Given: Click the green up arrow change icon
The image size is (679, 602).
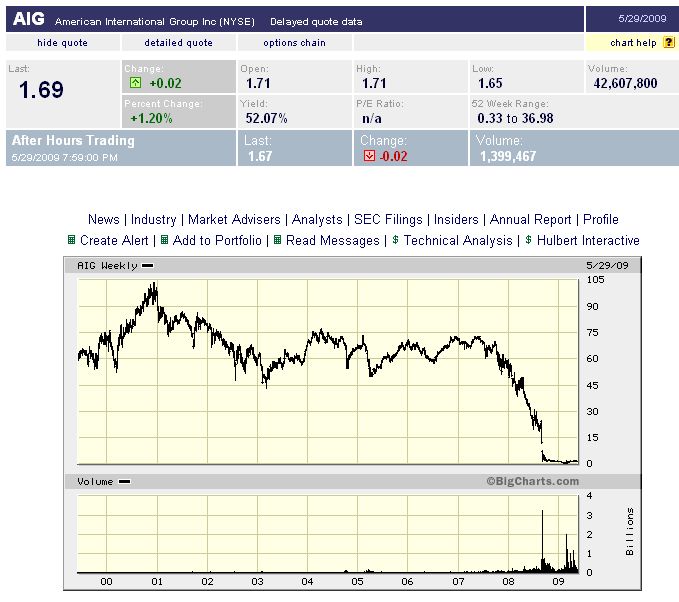Looking at the screenshot, I should (x=134, y=83).
